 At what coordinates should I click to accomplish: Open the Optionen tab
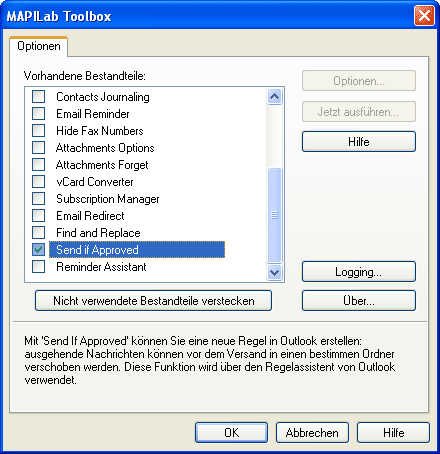39,46
